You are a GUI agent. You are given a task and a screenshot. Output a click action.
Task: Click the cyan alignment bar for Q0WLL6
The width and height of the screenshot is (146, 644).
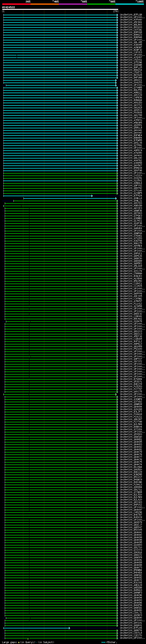(70, 198)
